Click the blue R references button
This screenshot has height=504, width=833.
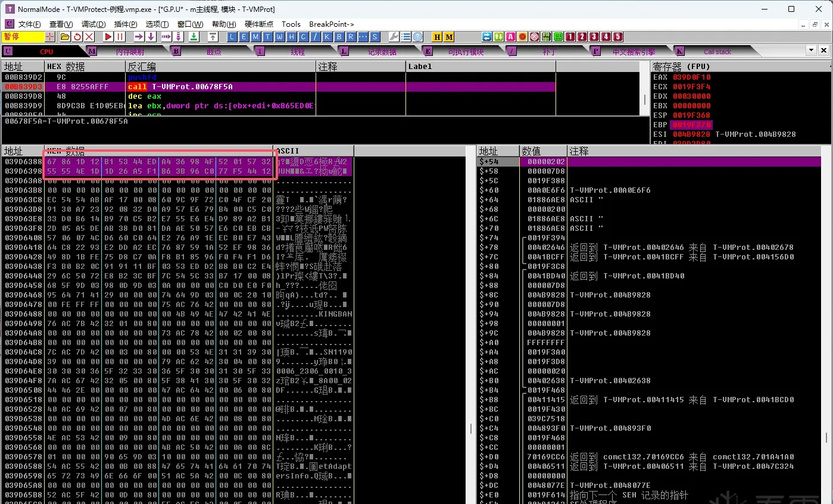pos(351,36)
